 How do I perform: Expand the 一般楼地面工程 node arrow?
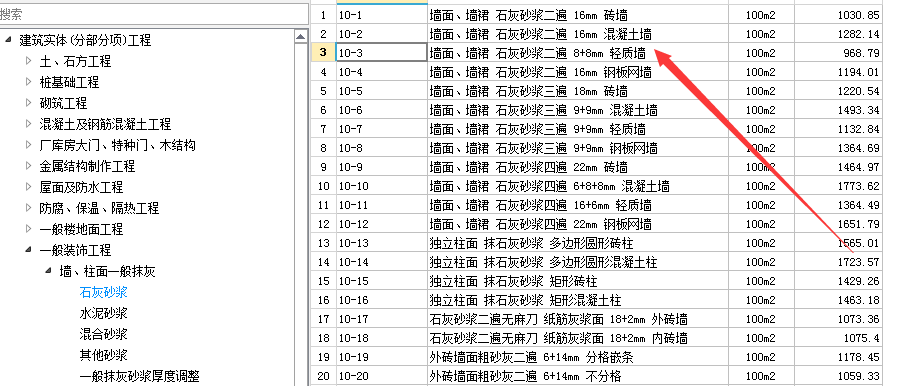click(x=28, y=229)
